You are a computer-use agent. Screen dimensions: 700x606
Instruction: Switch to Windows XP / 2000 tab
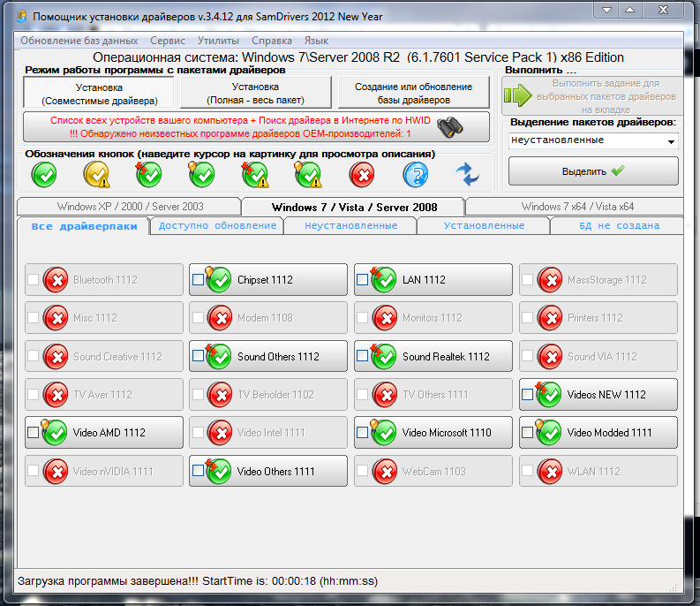click(130, 207)
